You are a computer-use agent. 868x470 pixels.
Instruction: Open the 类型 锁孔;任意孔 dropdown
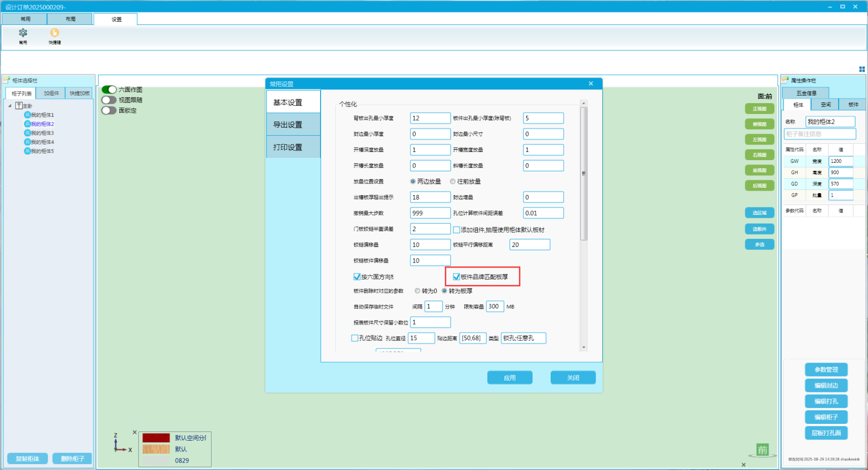point(523,338)
